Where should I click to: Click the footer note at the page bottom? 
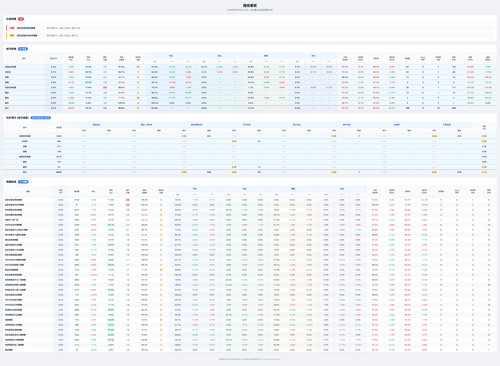[250, 359]
